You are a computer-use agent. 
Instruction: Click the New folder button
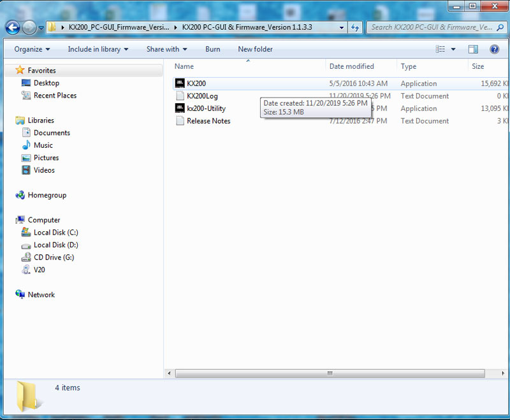coord(255,49)
